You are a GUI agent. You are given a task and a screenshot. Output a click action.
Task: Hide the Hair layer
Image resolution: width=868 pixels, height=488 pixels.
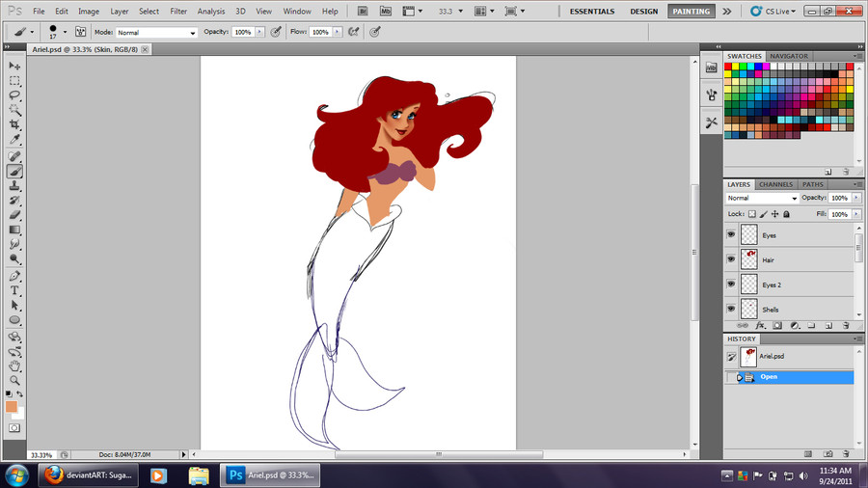[x=731, y=258]
